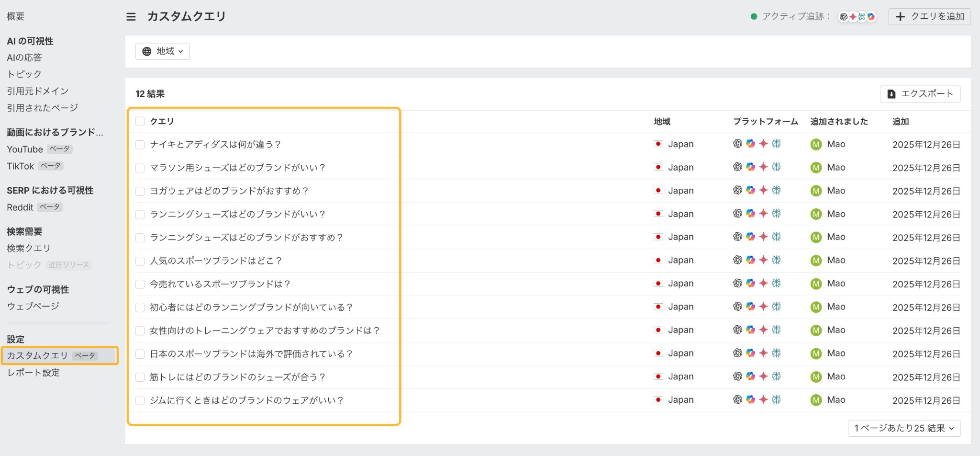The image size is (980, 456).
Task: Click ChatGPT icon in the first query row
Action: coord(737,144)
